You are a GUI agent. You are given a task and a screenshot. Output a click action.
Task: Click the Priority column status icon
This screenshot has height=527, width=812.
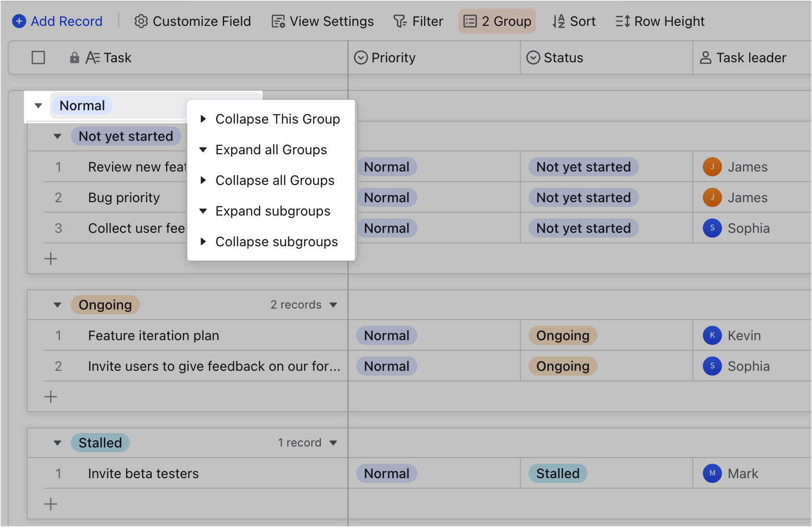point(361,57)
